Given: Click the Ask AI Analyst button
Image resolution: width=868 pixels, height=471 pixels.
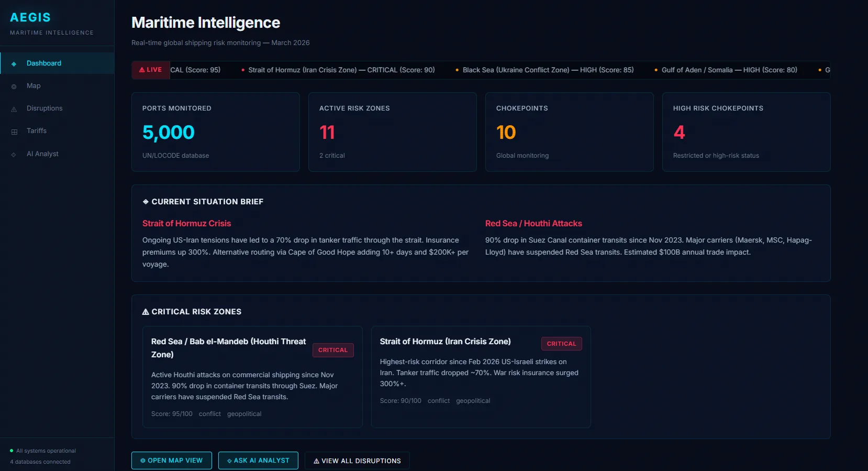Looking at the screenshot, I should pyautogui.click(x=258, y=461).
